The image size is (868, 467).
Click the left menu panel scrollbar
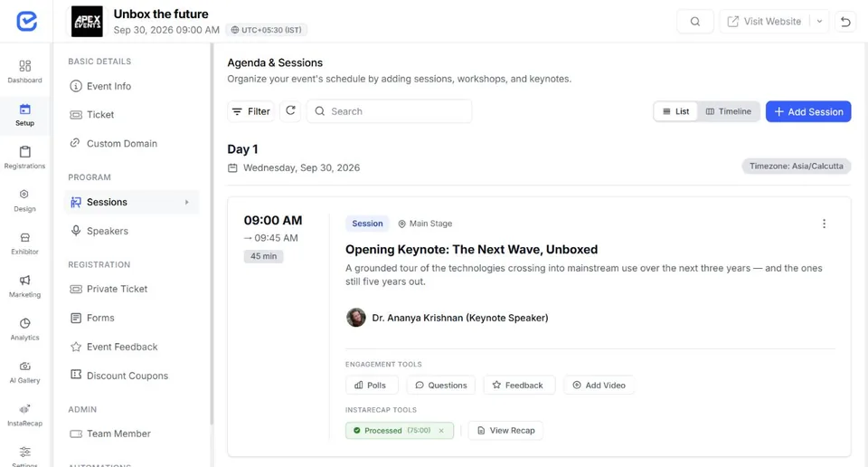tap(212, 233)
